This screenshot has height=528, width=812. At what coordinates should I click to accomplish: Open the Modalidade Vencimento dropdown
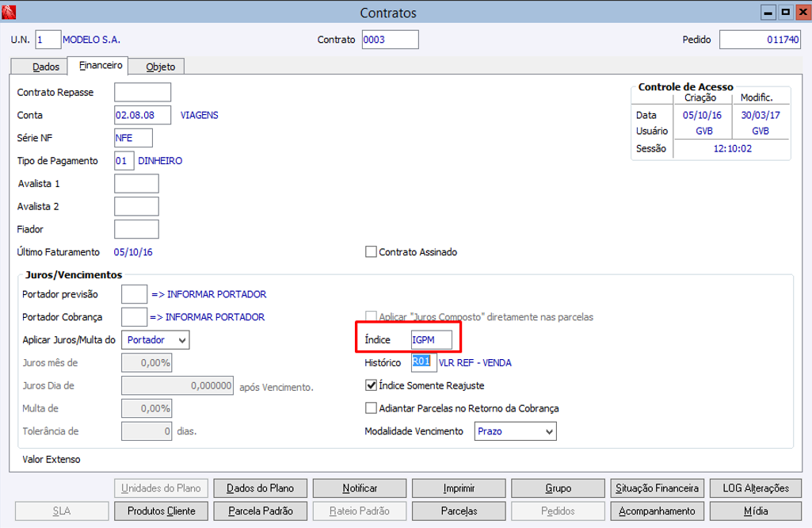tap(515, 431)
